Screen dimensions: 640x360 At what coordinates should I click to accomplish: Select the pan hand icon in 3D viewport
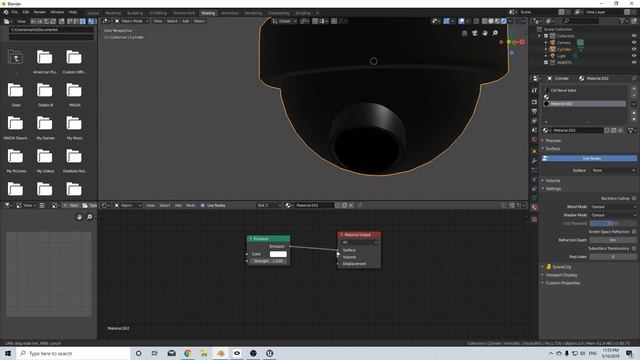[485, 33]
